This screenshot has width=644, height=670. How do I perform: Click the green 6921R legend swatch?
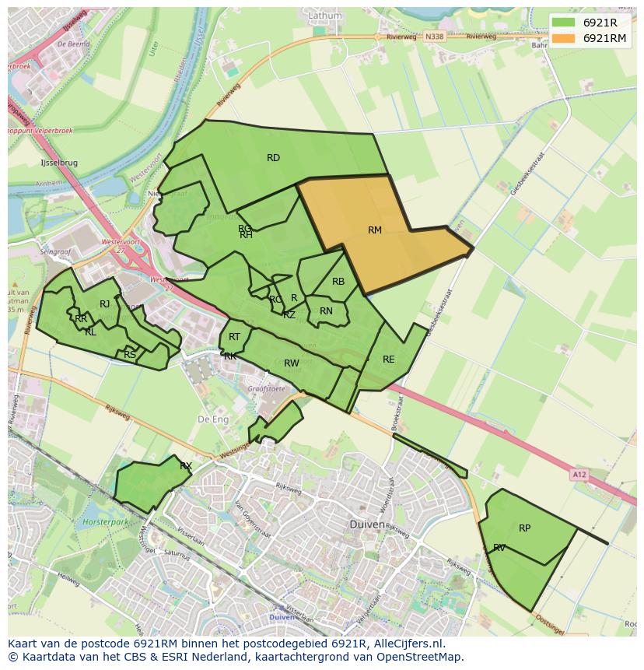pos(563,23)
